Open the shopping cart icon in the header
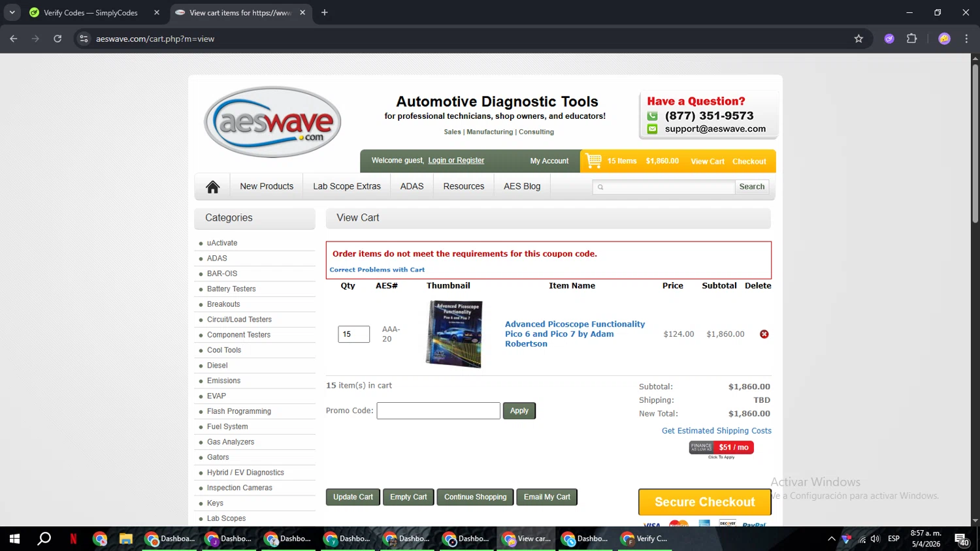This screenshot has width=980, height=551. click(593, 161)
